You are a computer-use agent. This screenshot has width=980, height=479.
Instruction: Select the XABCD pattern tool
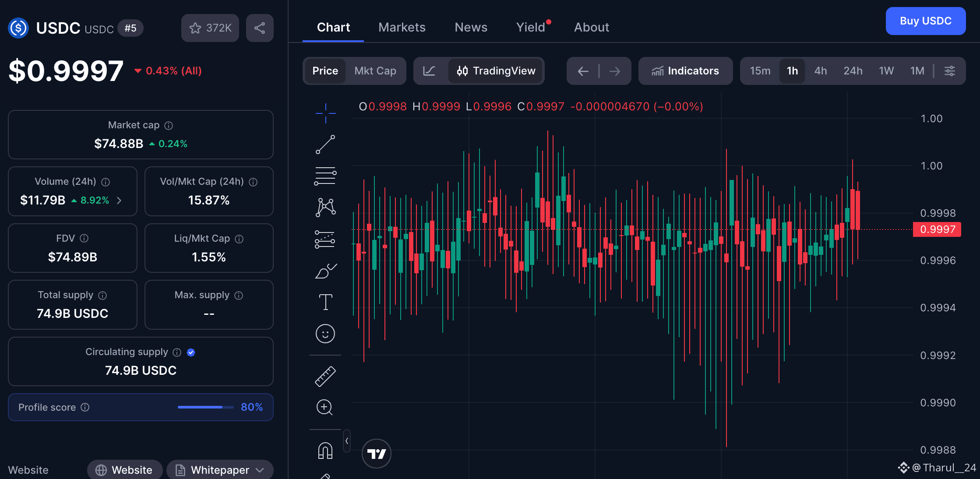325,208
